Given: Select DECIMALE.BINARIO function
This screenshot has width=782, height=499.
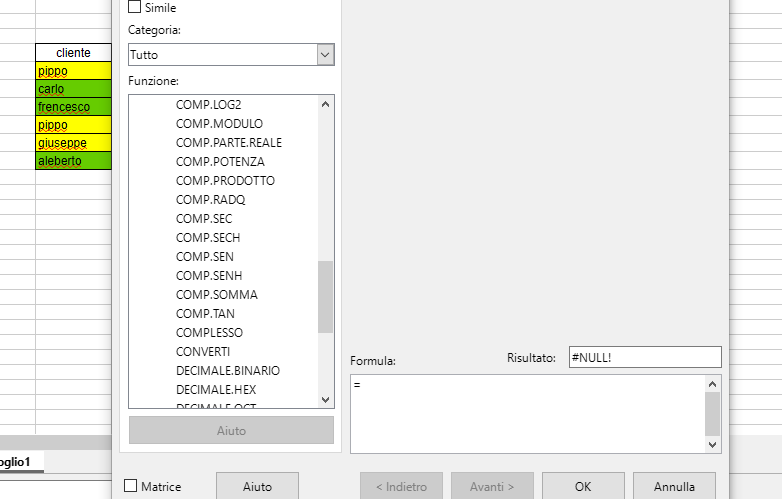Looking at the screenshot, I should 228,371.
